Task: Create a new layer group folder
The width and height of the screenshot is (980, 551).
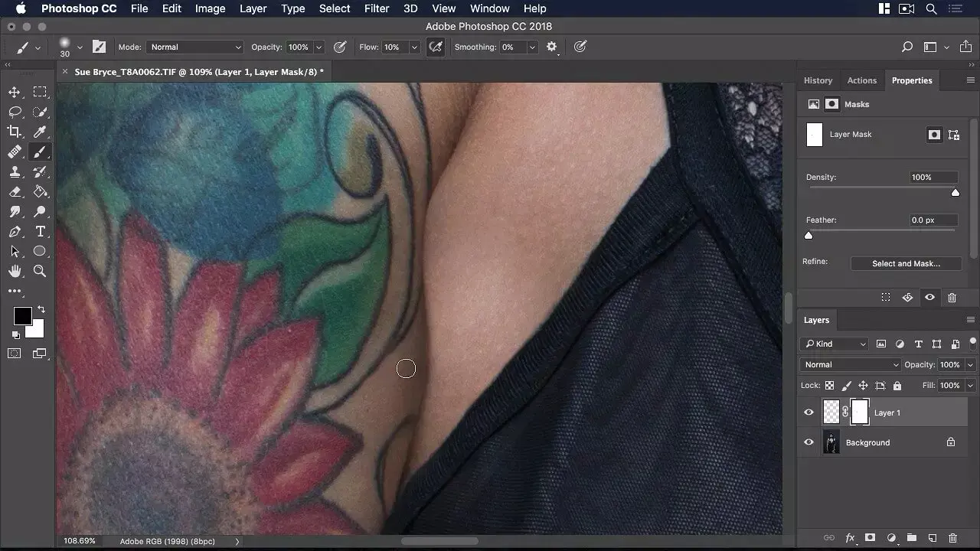Action: pyautogui.click(x=911, y=538)
